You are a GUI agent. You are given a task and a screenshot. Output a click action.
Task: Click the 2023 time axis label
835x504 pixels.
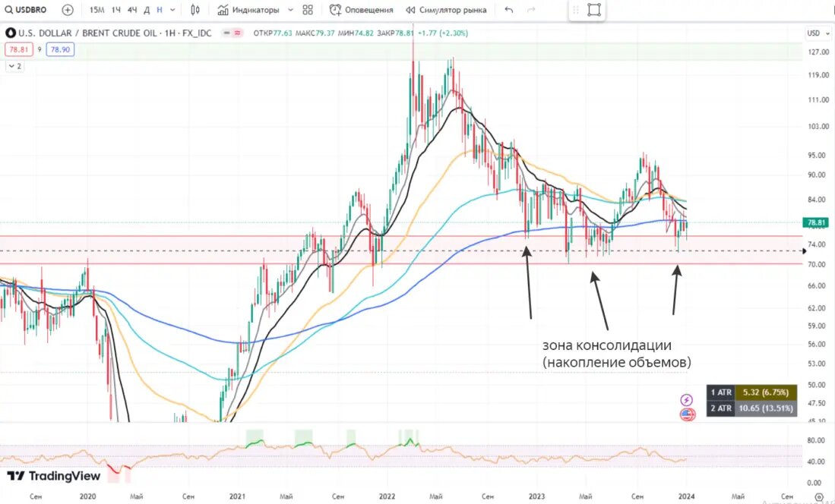(536, 496)
